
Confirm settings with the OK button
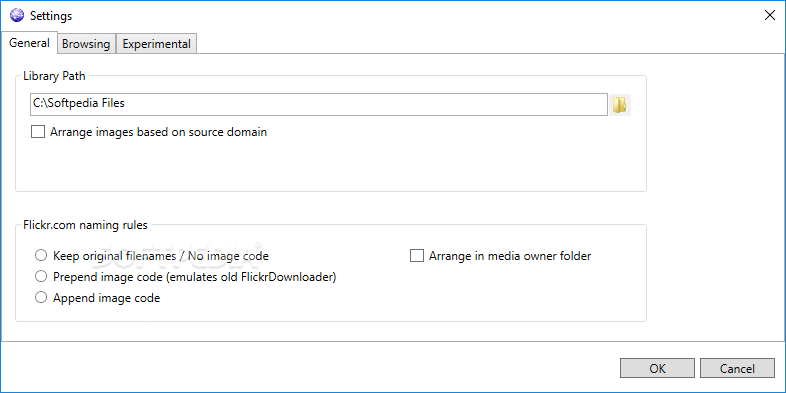(657, 368)
